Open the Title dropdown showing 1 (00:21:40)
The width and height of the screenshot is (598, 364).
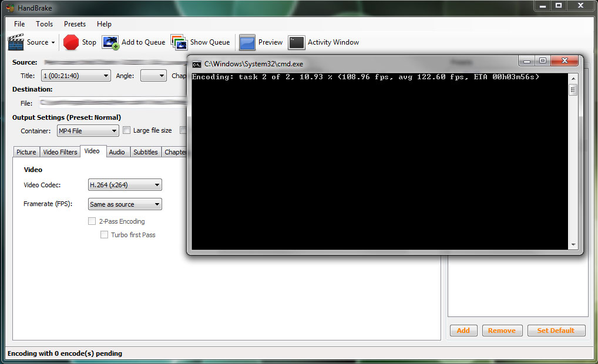point(76,76)
